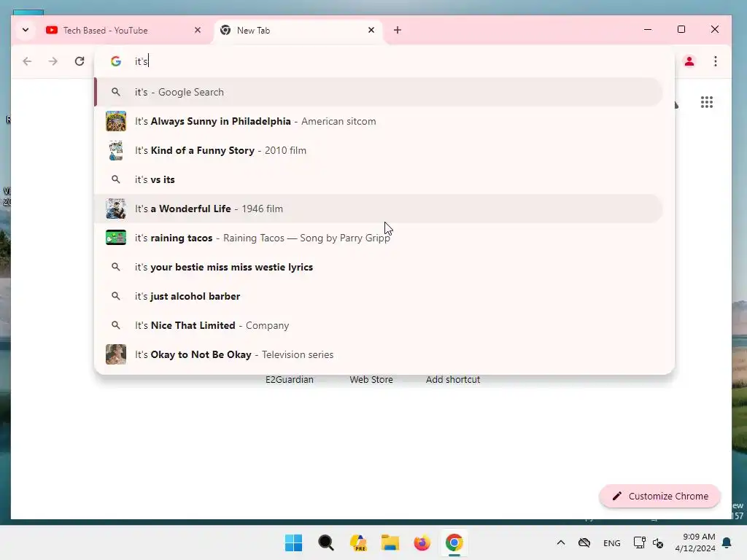
Task: Select the it's - Google Search suggestion
Action: click(x=379, y=92)
